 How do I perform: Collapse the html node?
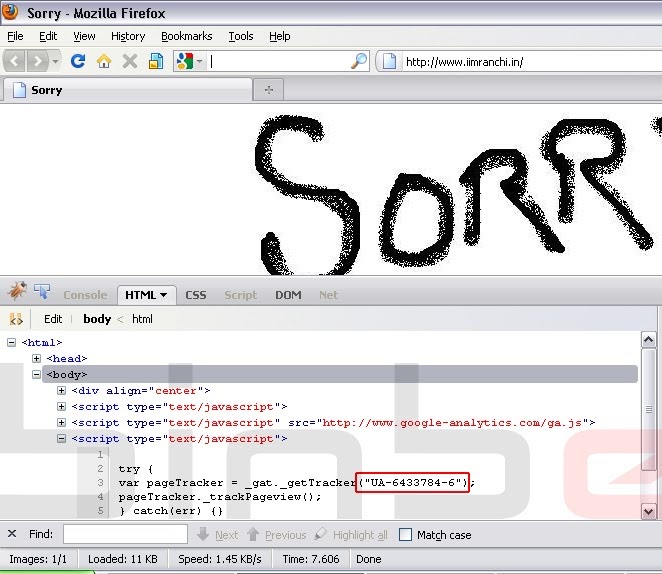click(12, 342)
